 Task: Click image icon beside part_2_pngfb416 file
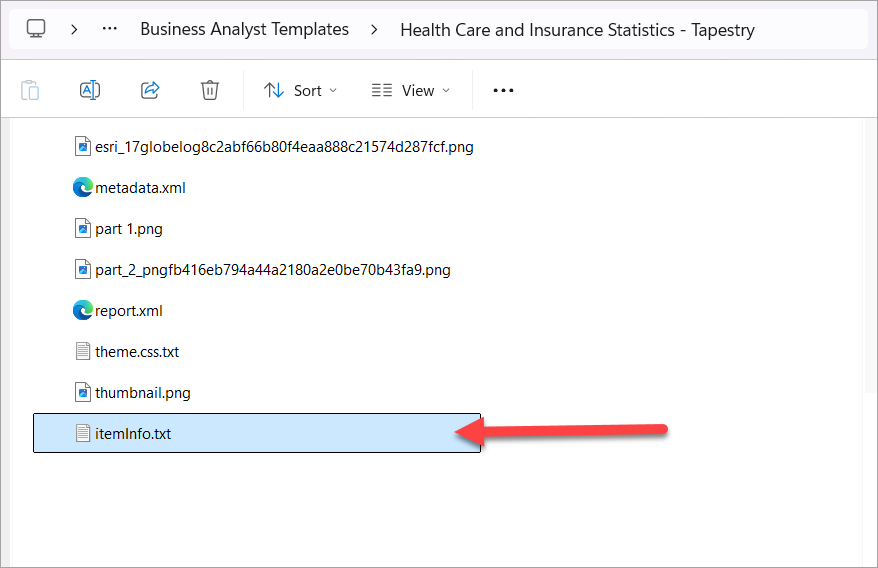[x=83, y=269]
